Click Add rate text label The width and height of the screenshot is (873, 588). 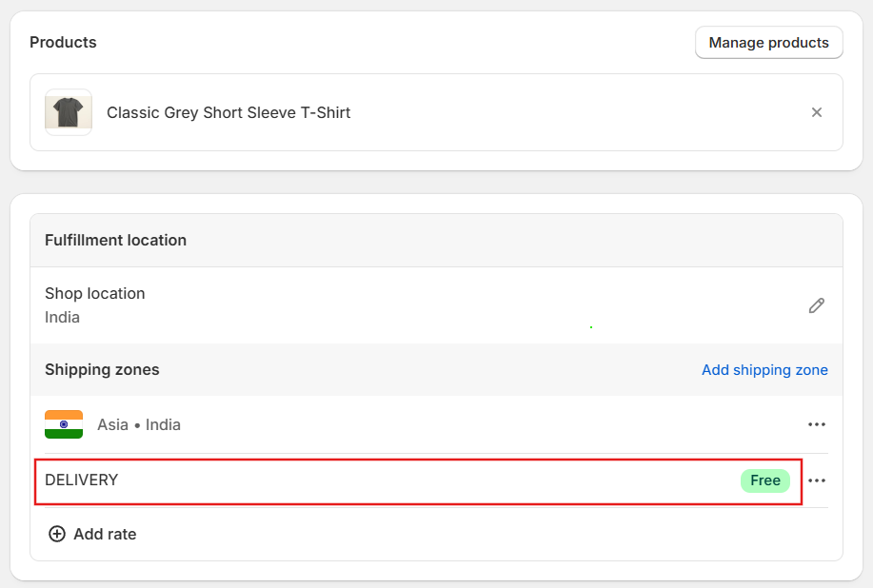pos(105,534)
